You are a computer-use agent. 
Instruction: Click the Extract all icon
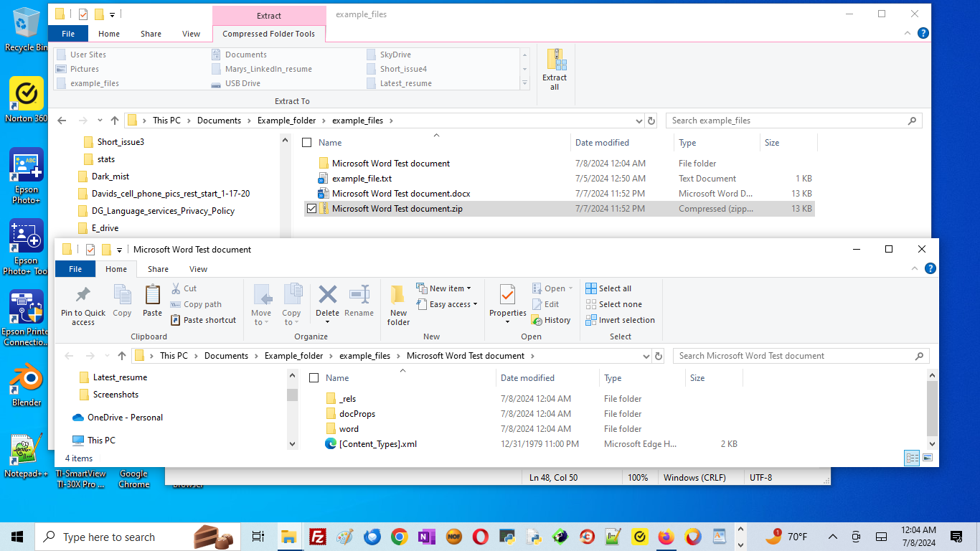[x=555, y=69]
